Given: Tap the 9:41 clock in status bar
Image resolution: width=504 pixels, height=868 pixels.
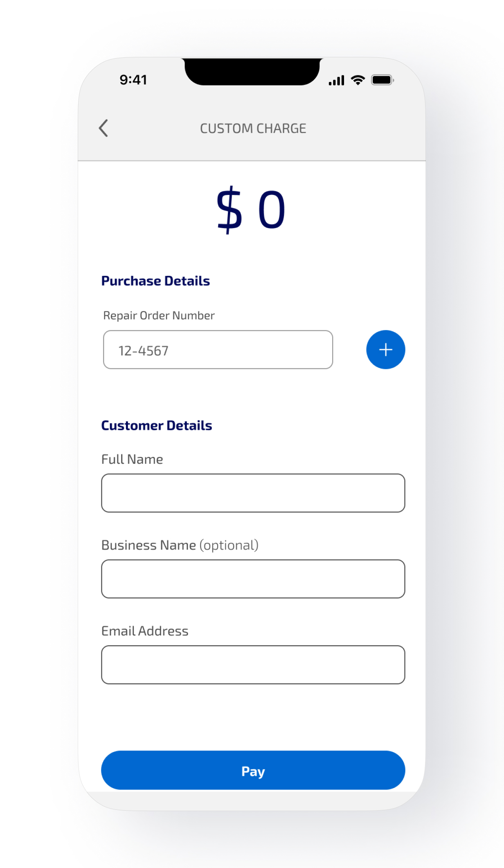Looking at the screenshot, I should point(133,80).
